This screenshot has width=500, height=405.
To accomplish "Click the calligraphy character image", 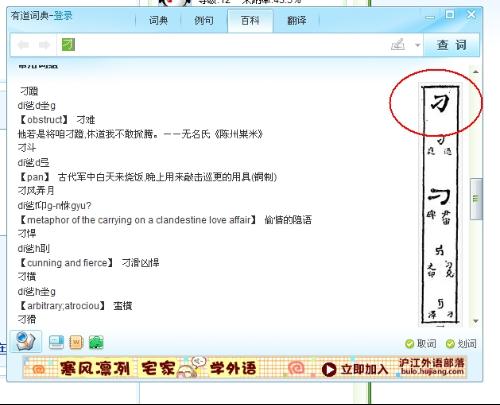I will click(x=440, y=204).
